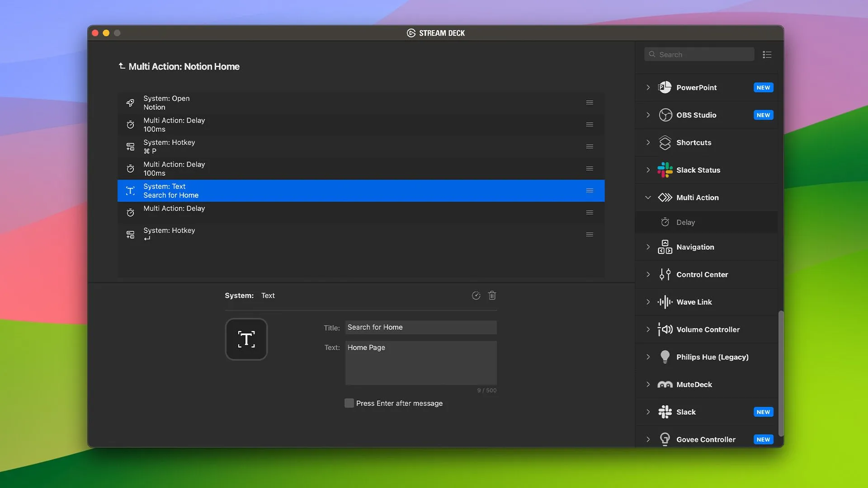
Task: Click the Slack Status colorful icon
Action: click(x=665, y=170)
